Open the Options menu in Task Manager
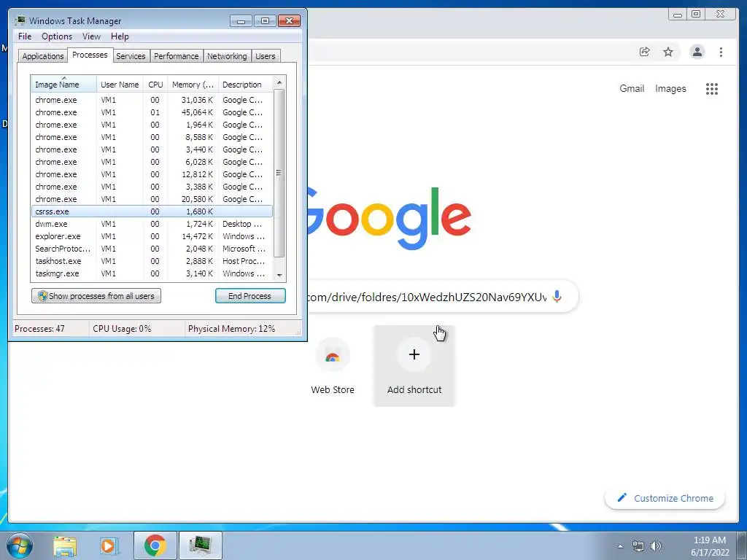The height and width of the screenshot is (560, 747). click(57, 36)
